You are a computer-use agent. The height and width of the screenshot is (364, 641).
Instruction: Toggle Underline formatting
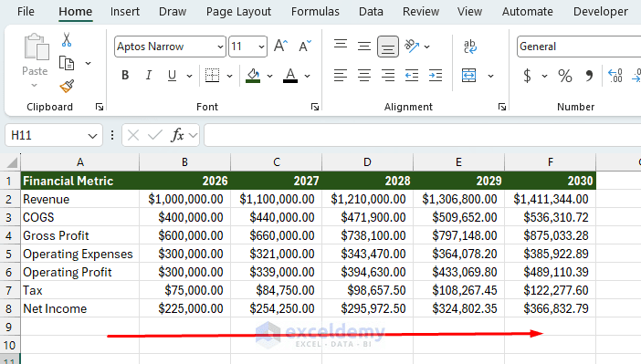tap(172, 75)
